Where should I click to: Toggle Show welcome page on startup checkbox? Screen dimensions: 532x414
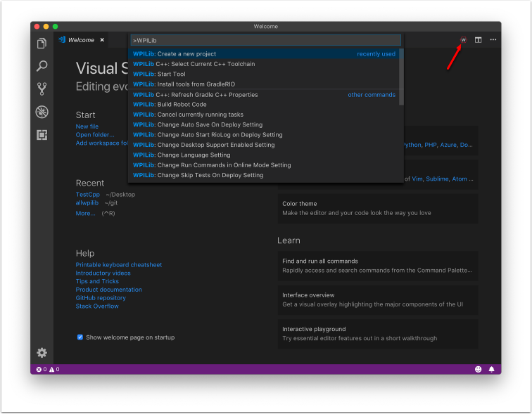pos(80,337)
